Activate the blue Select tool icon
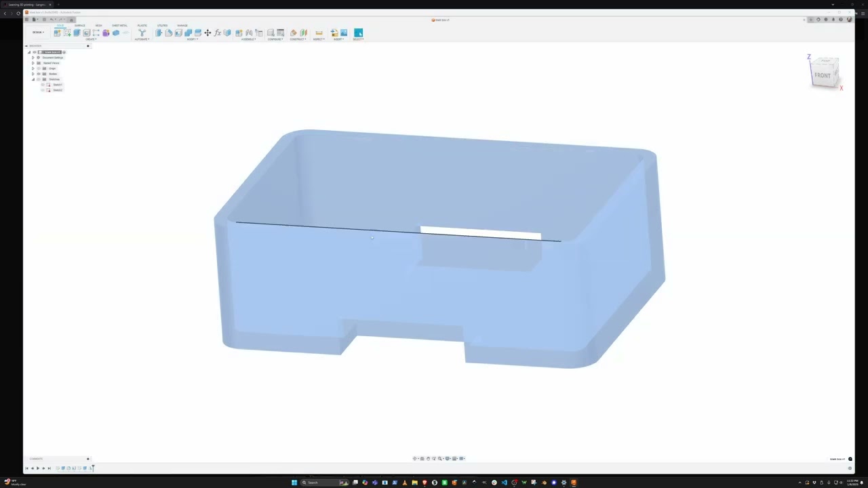 [358, 33]
